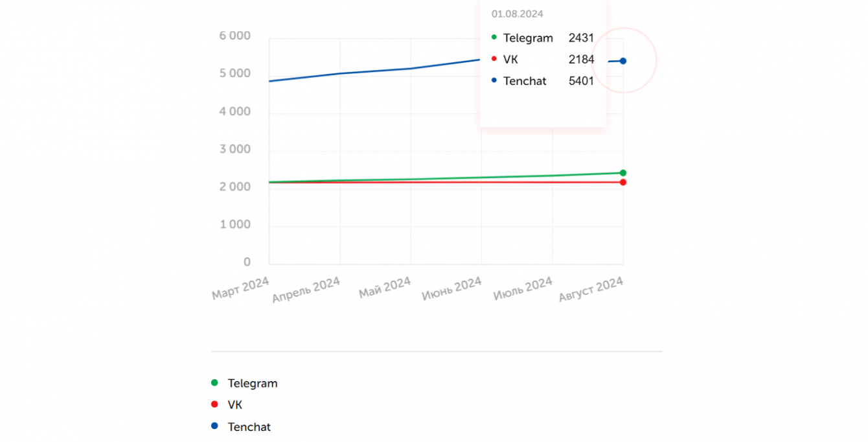This screenshot has width=868, height=442.
Task: Click the red VK legend dot
Action: pyautogui.click(x=214, y=404)
